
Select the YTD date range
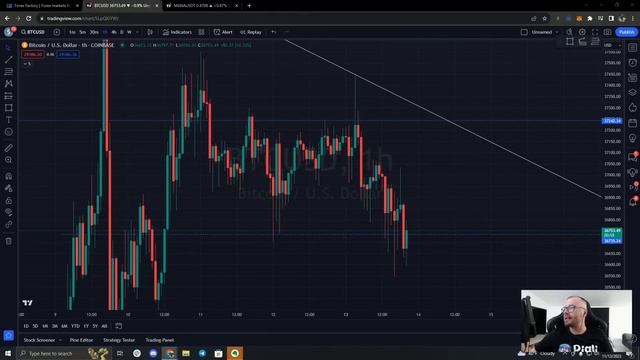[75, 326]
